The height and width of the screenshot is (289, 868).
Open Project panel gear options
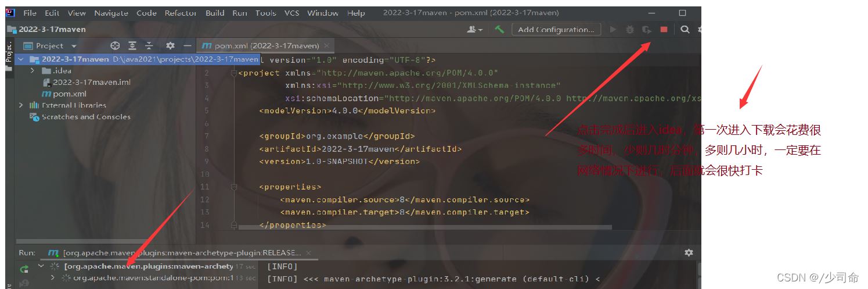pyautogui.click(x=170, y=45)
